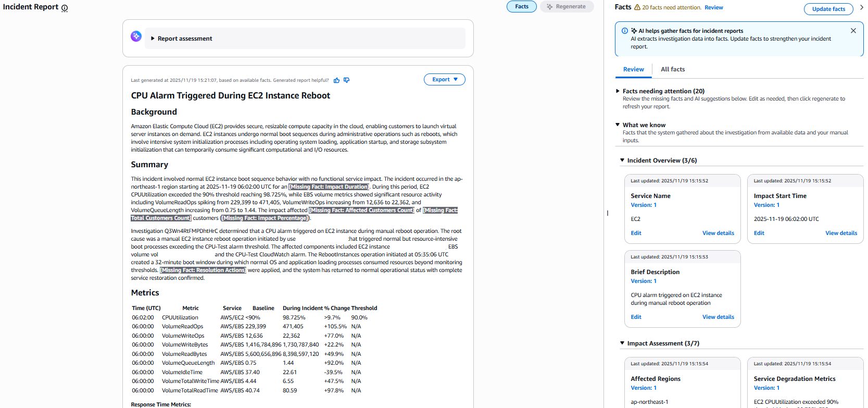Click the AI assistant sparkle icon
The width and height of the screenshot is (868, 408).
[136, 36]
